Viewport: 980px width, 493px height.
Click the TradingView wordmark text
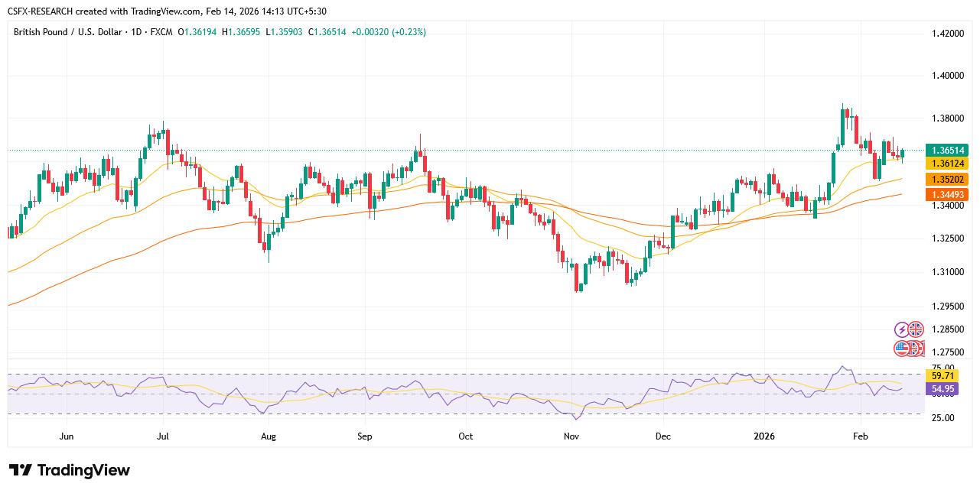[83, 470]
